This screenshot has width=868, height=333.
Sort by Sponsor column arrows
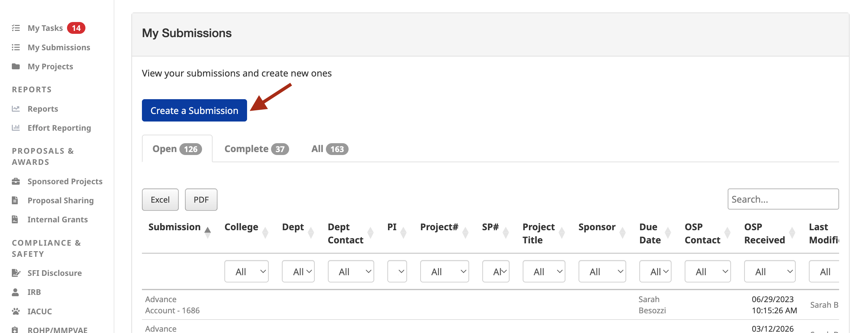click(622, 232)
